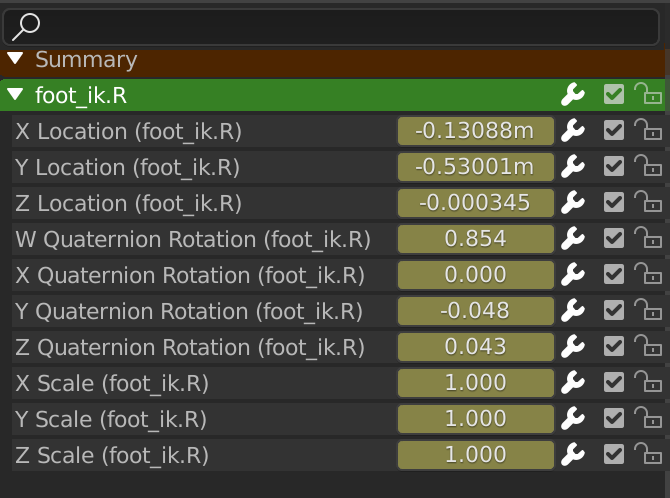Select the Y Scale channel name
This screenshot has width=670, height=498.
click(111, 419)
